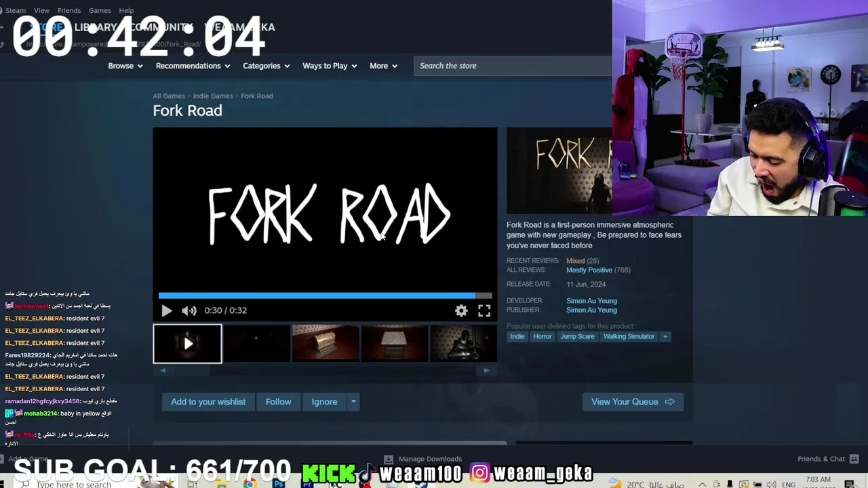This screenshot has height=488, width=868.
Task: Open Mixed recent reviews link
Action: point(575,261)
